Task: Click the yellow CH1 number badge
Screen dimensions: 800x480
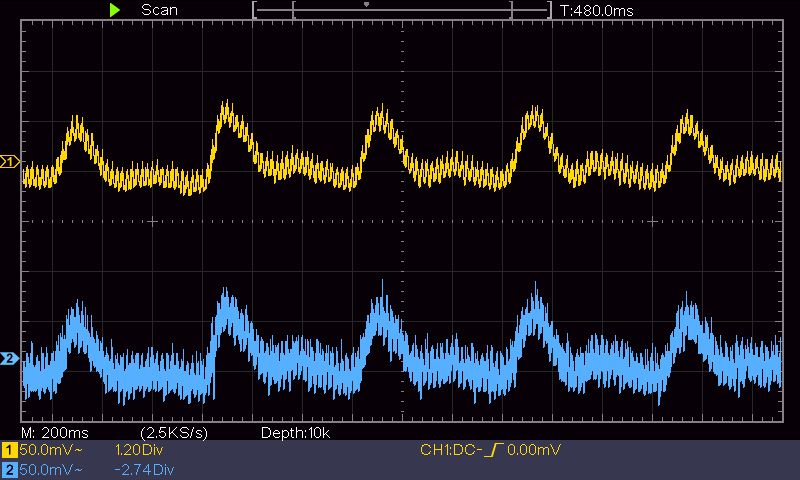Action: pos(9,450)
